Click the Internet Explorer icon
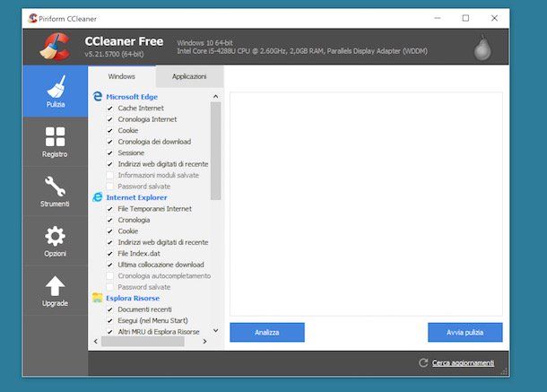This screenshot has height=392, width=547. pos(98,197)
